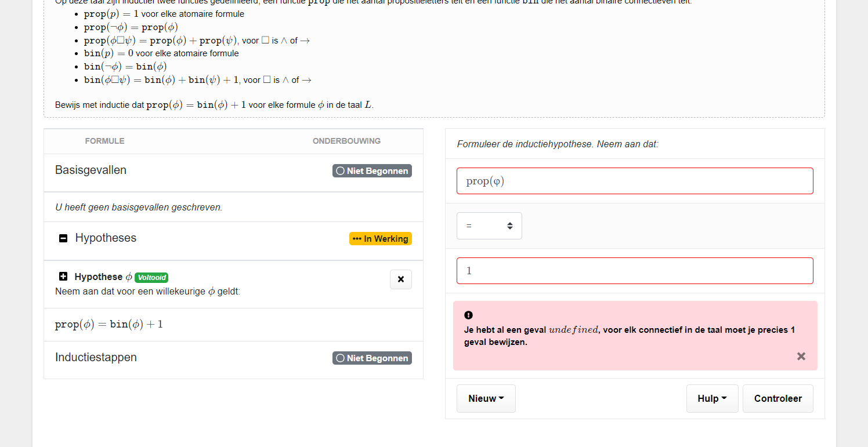
Task: Remove Hypothese φ using the X button
Action: point(401,279)
